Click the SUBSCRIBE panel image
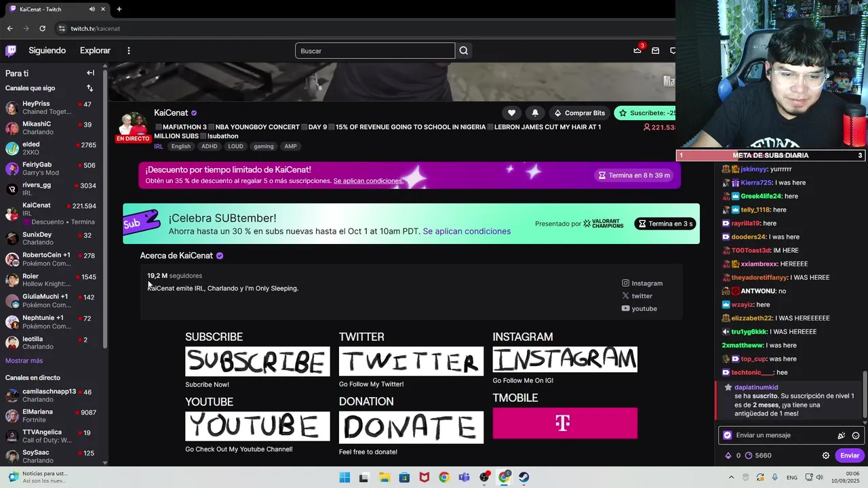 click(258, 361)
